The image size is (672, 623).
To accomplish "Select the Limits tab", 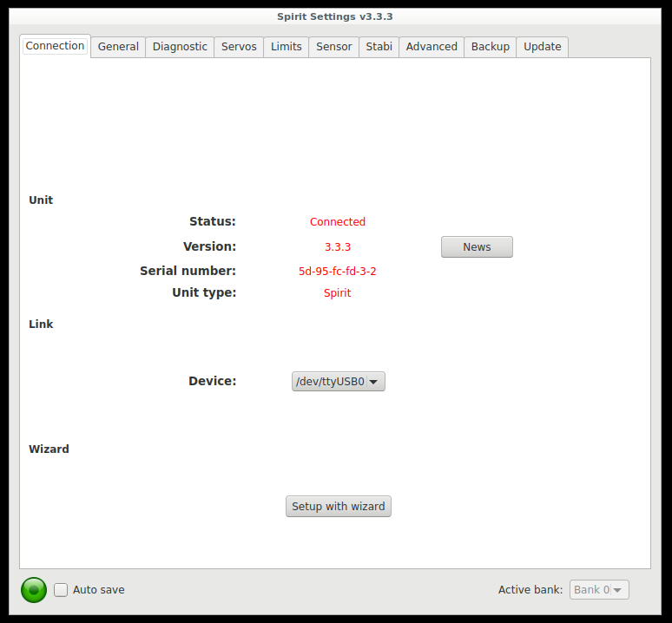I will pos(286,47).
